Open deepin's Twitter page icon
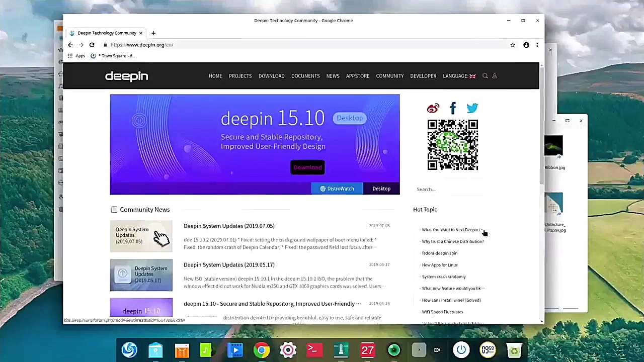644x362 pixels. coord(472,108)
